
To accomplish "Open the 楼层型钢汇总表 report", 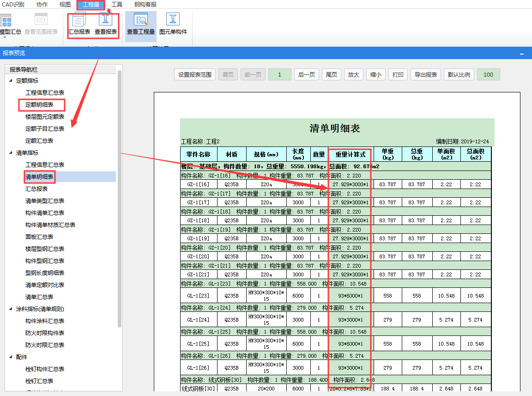I will 45,249.
